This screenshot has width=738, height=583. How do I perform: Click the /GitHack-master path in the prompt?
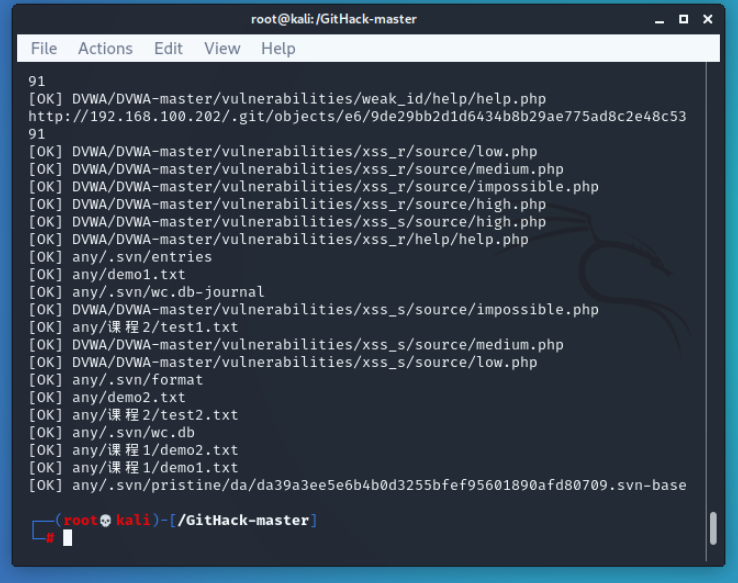tap(243, 520)
